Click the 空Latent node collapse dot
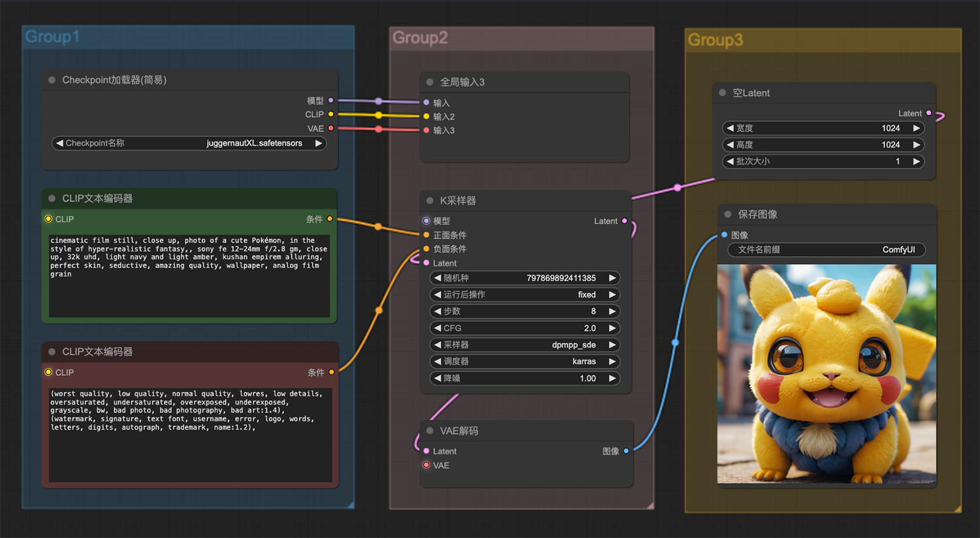 (x=723, y=93)
